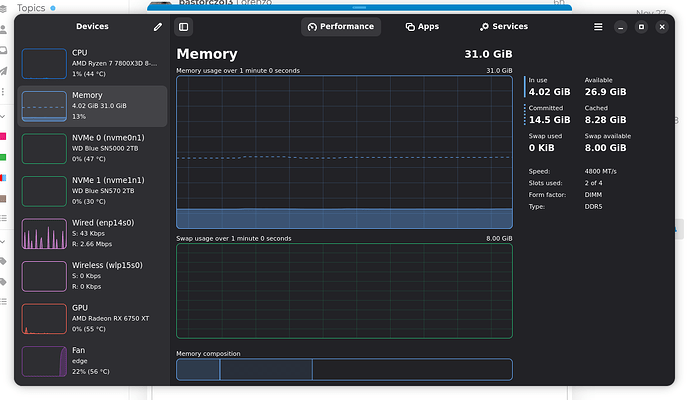View the GPU AMD Radeon RX 6750 XT
This screenshot has width=689, height=400.
[92, 318]
